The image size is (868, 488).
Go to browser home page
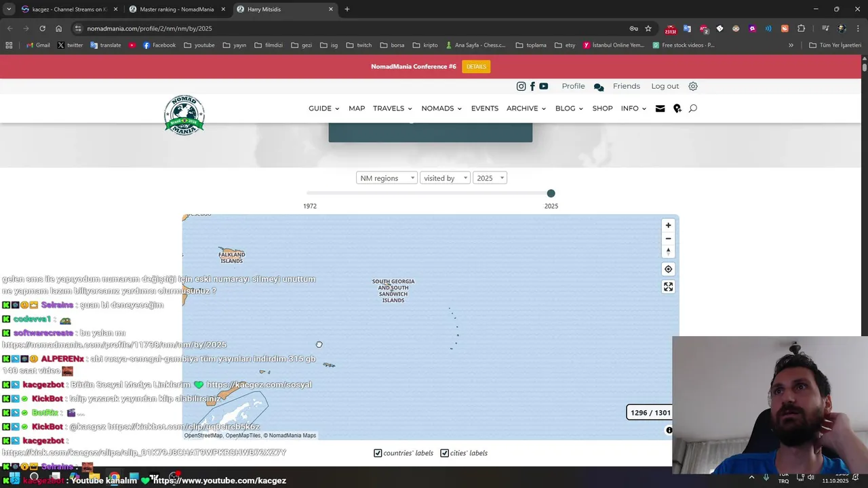(58, 28)
